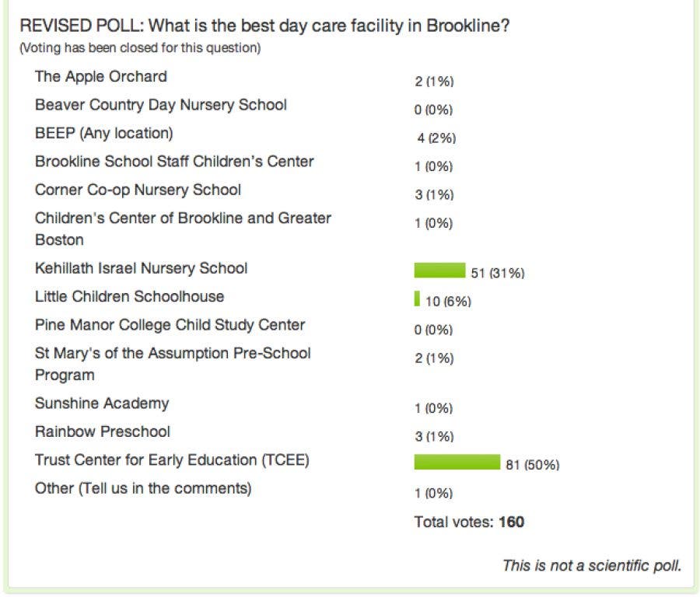Click 'BEEP (Any location)' option
Screen dimensions: 700x597
tap(103, 133)
